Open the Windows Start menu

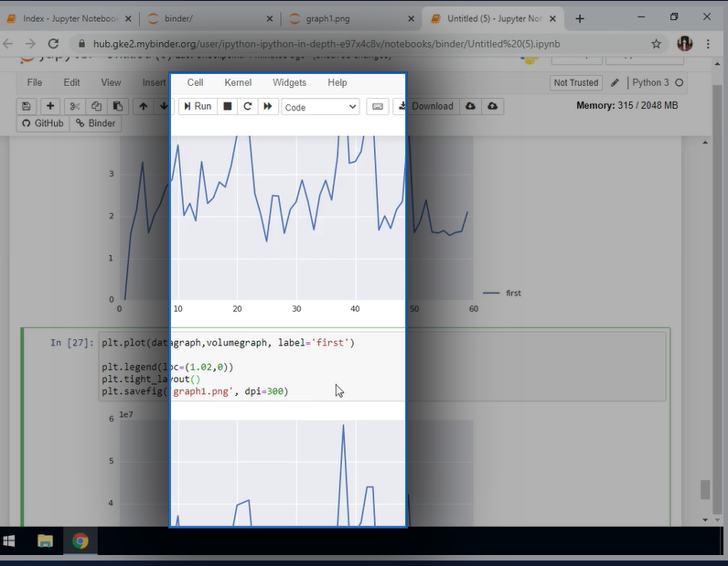click(9, 541)
